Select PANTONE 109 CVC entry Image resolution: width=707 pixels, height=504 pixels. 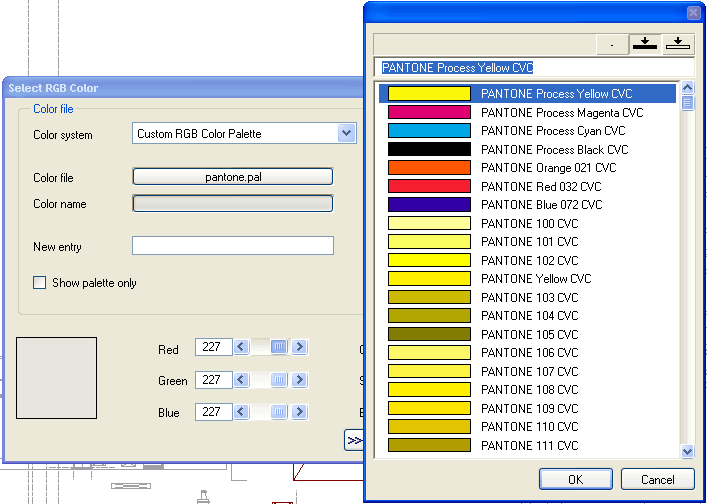(527, 408)
